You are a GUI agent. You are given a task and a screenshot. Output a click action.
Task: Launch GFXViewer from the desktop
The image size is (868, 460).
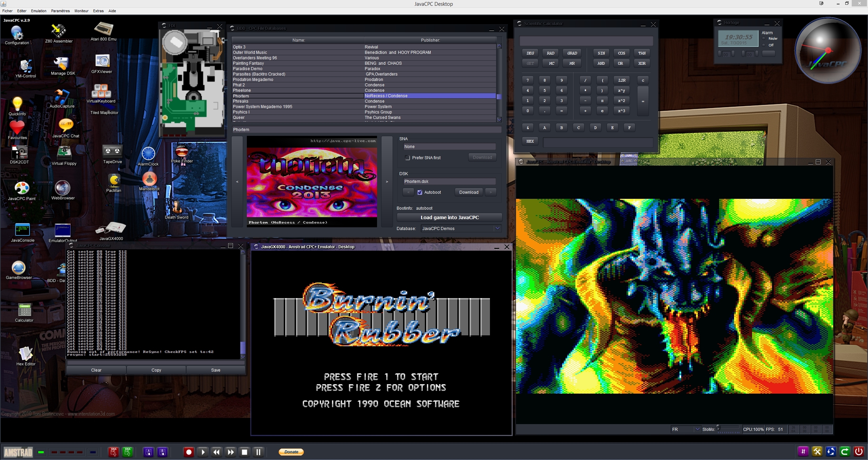pyautogui.click(x=102, y=64)
